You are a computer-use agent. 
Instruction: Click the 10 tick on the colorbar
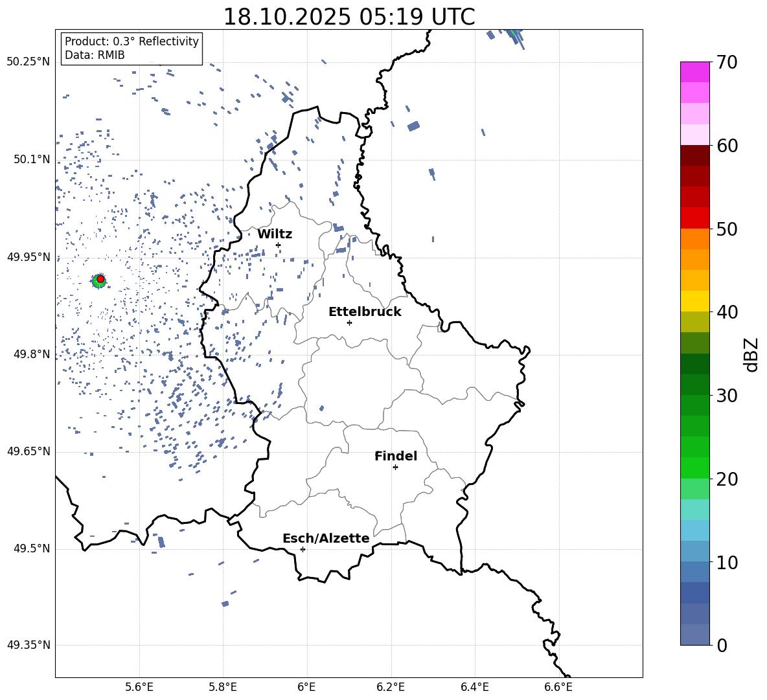[x=727, y=562]
